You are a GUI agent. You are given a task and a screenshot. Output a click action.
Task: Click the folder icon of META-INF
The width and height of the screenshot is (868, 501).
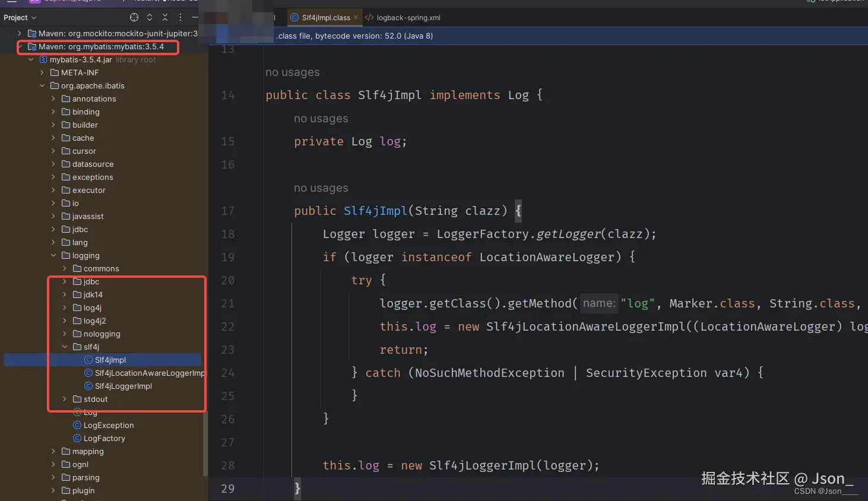55,72
